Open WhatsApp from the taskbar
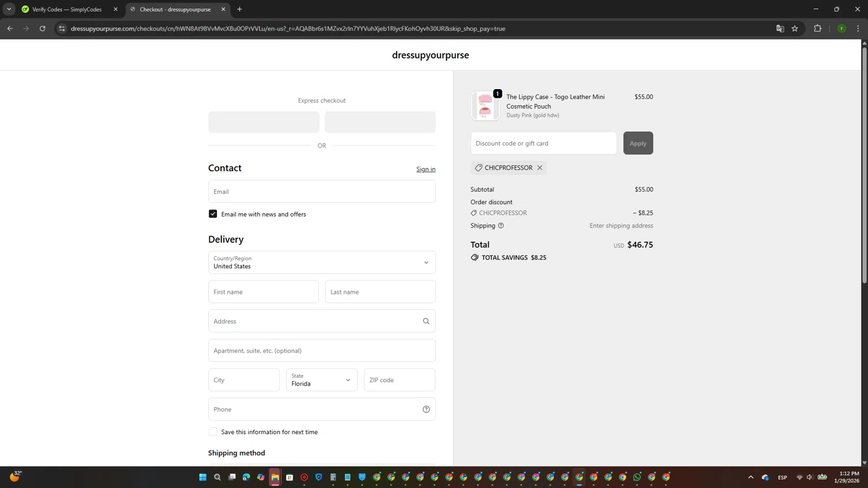868x488 pixels. click(x=637, y=477)
